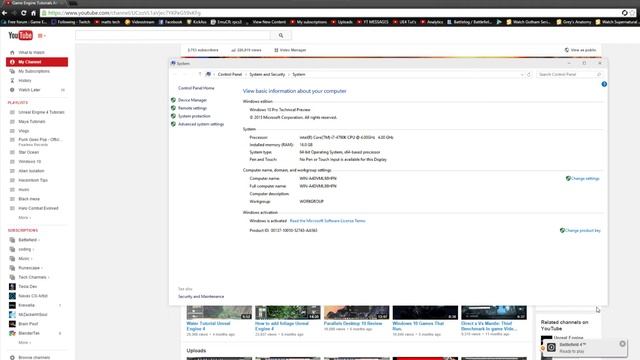
Task: Open the address bar history dropdown
Action: coord(522,75)
